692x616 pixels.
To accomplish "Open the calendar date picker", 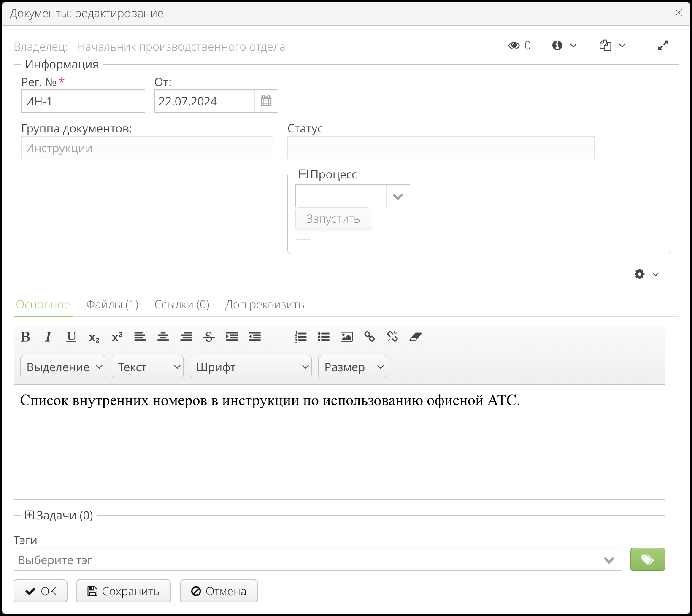I will tap(266, 101).
